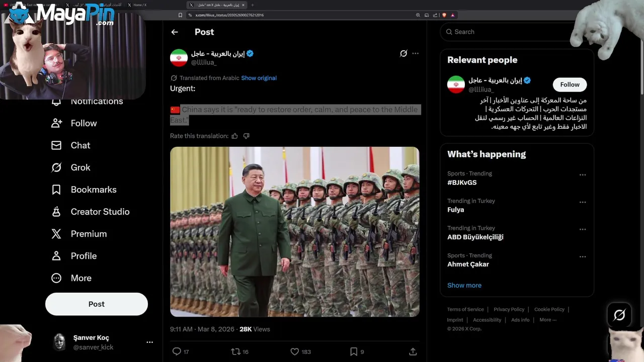Open Follow in the left sidebar

74,123
